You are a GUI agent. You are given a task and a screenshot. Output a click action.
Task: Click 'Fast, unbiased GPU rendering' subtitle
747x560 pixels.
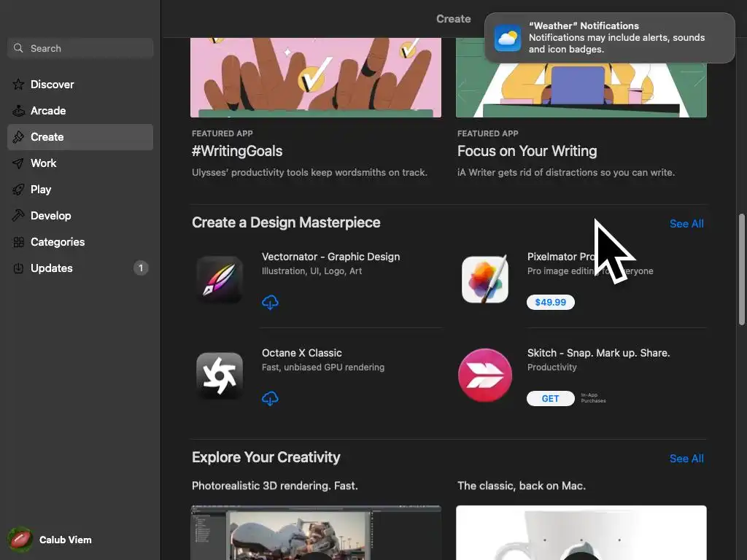(x=323, y=367)
